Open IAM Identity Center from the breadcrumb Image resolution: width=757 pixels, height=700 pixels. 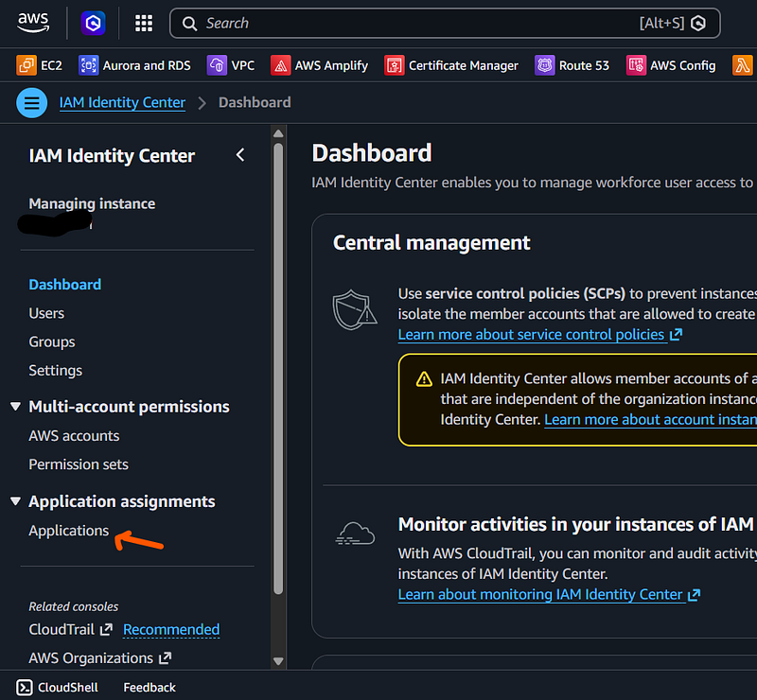pos(122,102)
